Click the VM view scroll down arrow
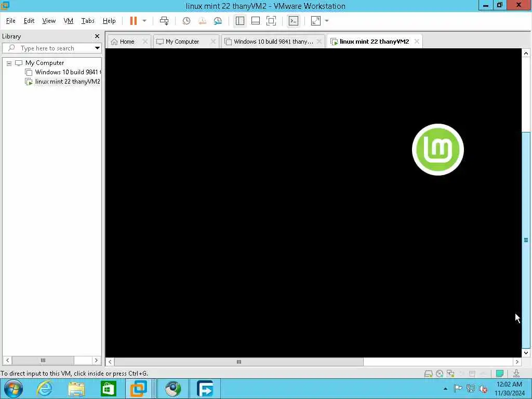The image size is (532, 399). point(526,353)
